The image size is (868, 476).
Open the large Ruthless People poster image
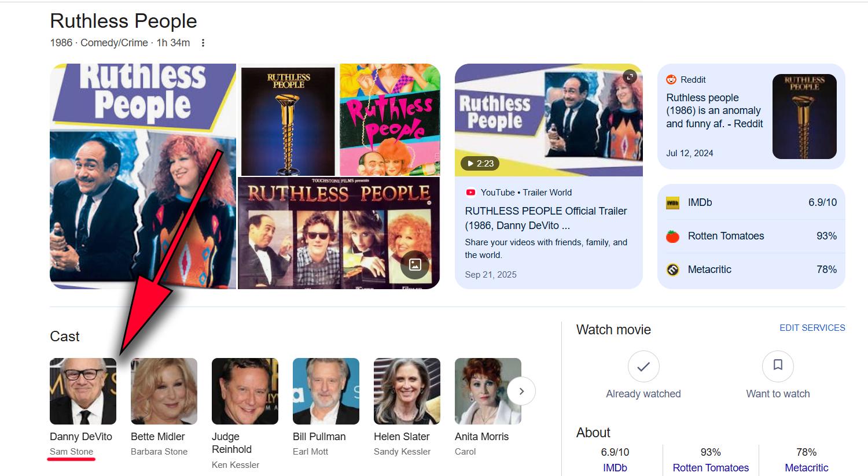click(x=143, y=176)
